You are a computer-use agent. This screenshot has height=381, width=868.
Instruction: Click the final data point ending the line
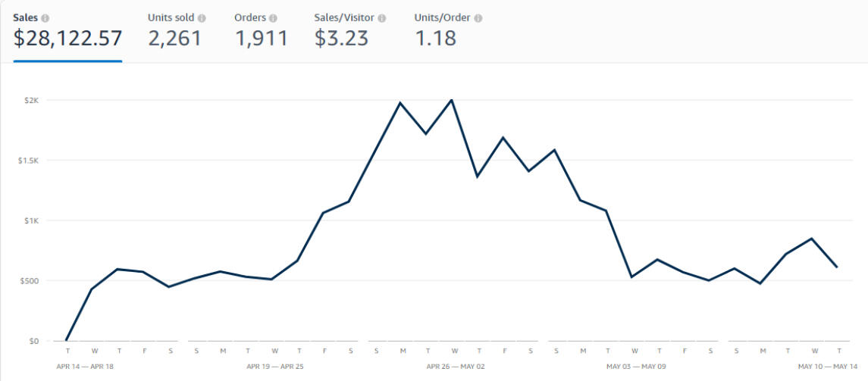pyautogui.click(x=838, y=267)
